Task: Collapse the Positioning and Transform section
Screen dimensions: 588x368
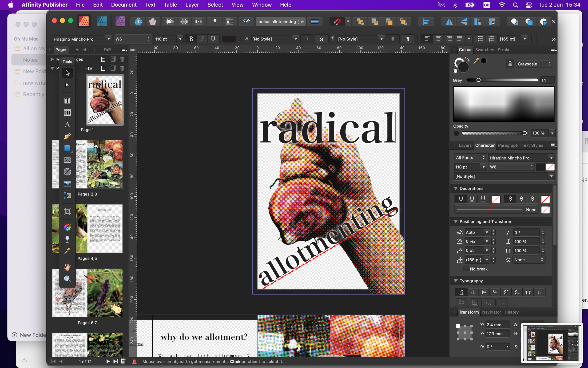Action: point(456,222)
